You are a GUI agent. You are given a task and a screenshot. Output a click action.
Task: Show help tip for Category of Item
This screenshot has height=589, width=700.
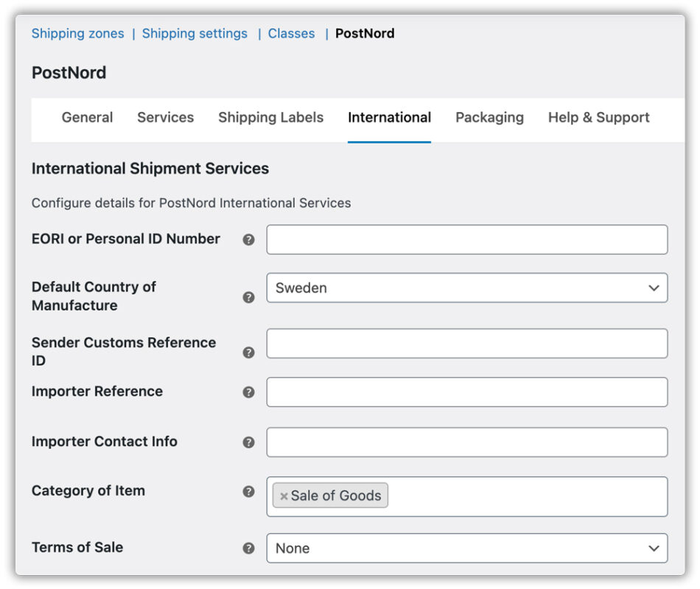248,491
